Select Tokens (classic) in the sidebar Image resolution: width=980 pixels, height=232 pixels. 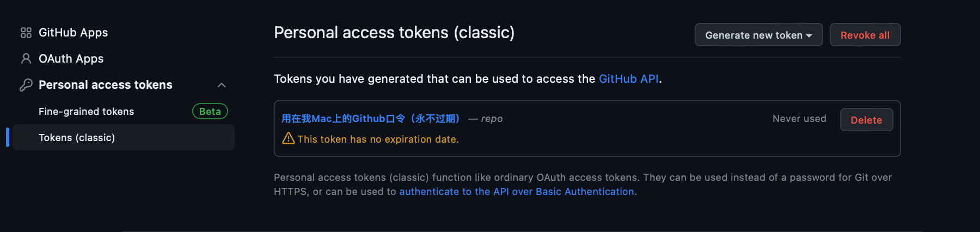coord(77,137)
